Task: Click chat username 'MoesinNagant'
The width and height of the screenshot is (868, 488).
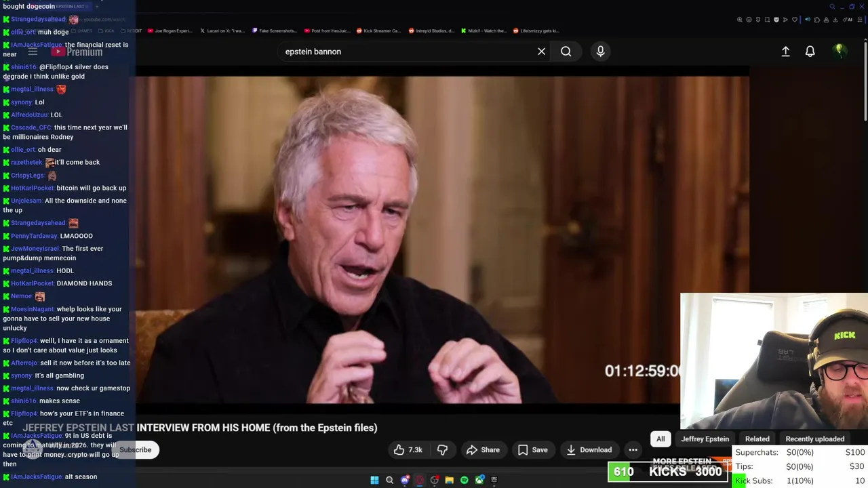Action: (x=32, y=309)
